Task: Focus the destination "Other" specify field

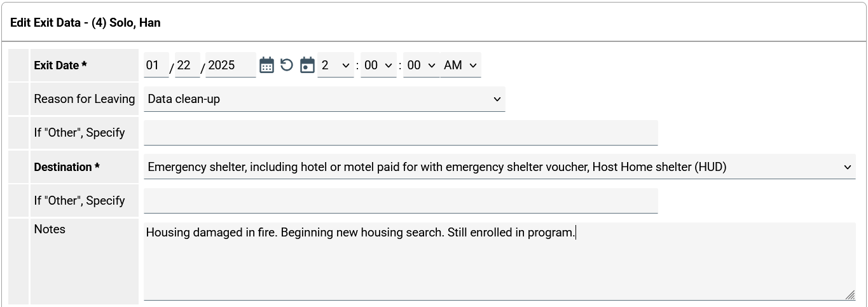Action: click(401, 201)
